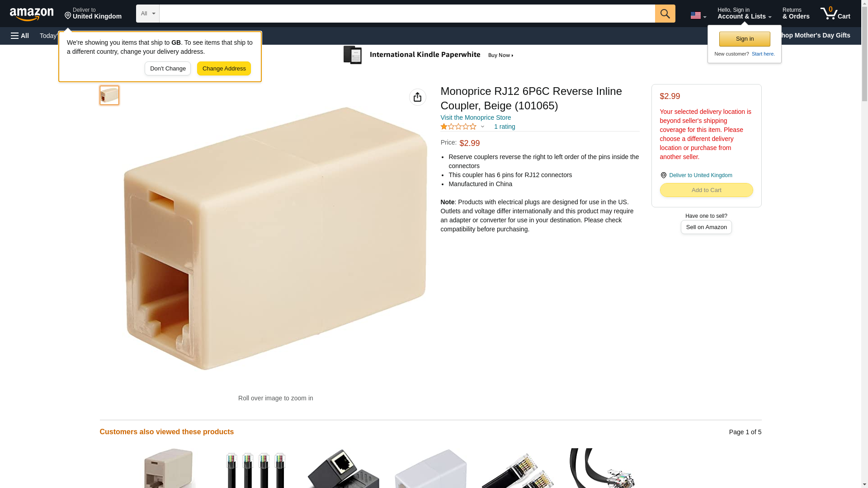Open Shop Mother's Day Gifts
Viewport: 868px width, 488px height.
click(x=818, y=35)
